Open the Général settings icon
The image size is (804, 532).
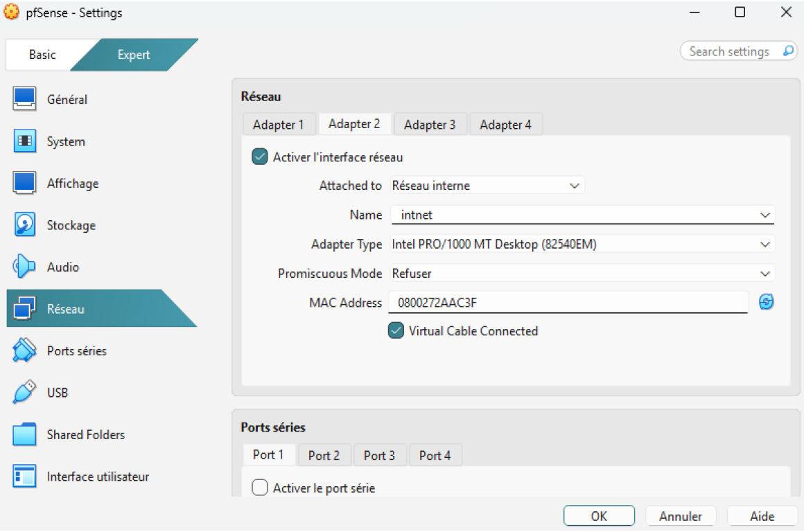click(x=24, y=98)
